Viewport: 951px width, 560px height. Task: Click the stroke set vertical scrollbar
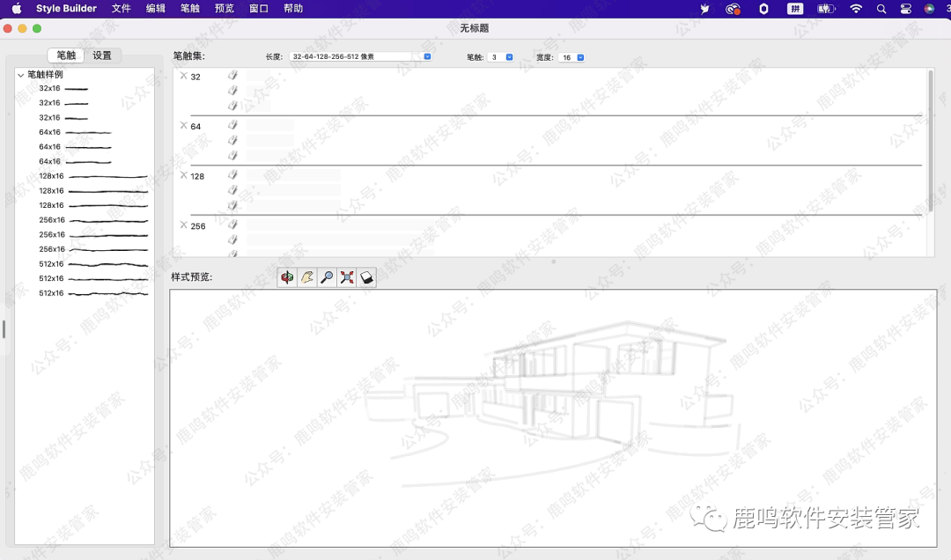pyautogui.click(x=931, y=141)
